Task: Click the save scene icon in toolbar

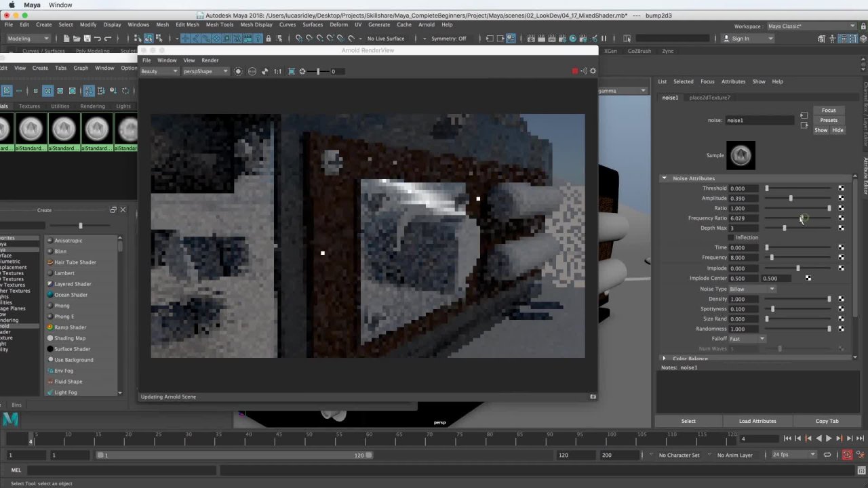Action: tap(87, 39)
